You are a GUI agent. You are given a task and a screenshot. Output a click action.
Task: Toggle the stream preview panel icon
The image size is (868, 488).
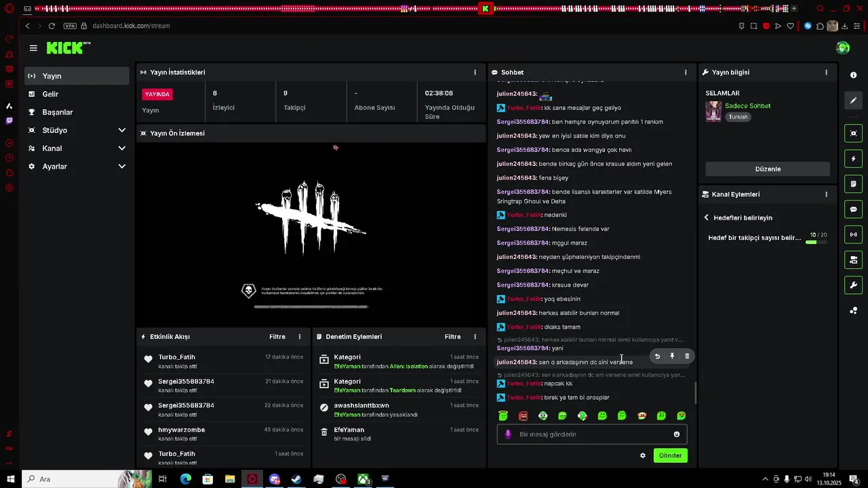pyautogui.click(x=854, y=133)
